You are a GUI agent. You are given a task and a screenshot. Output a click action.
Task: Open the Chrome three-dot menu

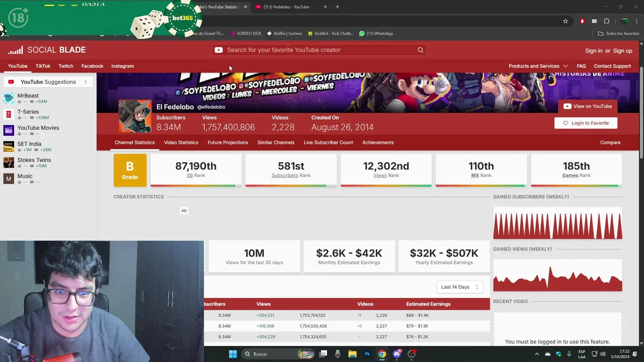coord(636,21)
